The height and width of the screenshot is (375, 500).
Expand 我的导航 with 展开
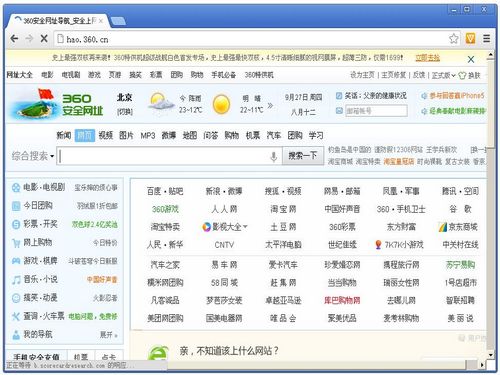click(109, 335)
